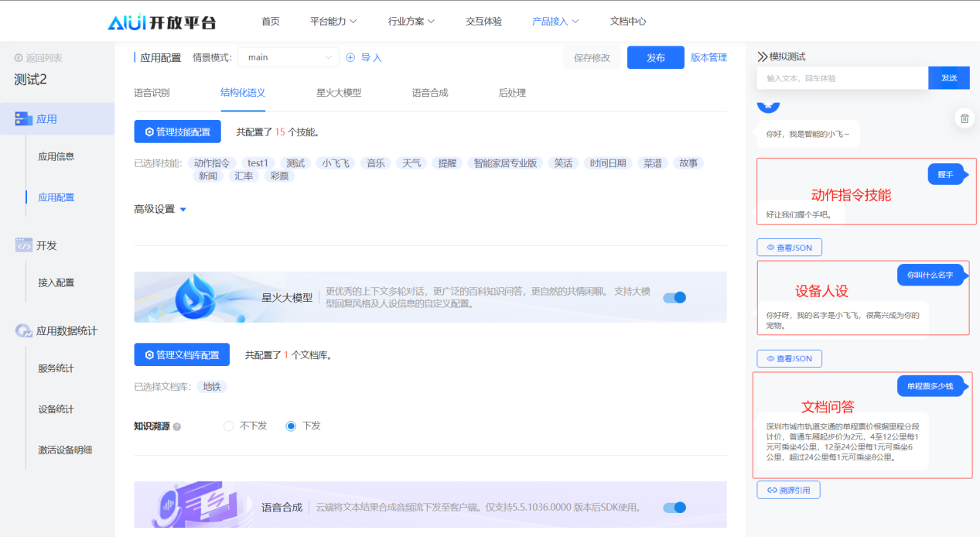980x537 pixels.
Task: Click the 开发 sidebar icon
Action: click(23, 245)
